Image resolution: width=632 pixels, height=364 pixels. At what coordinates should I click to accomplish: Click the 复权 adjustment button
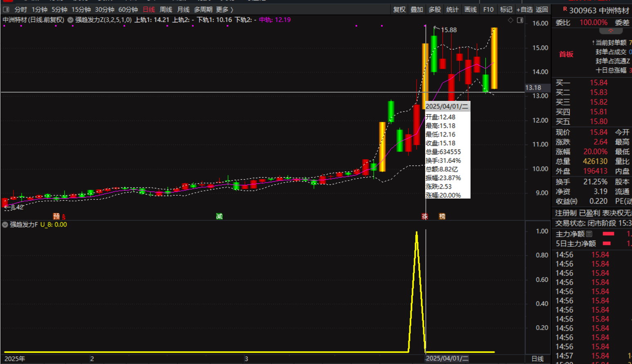click(x=399, y=9)
